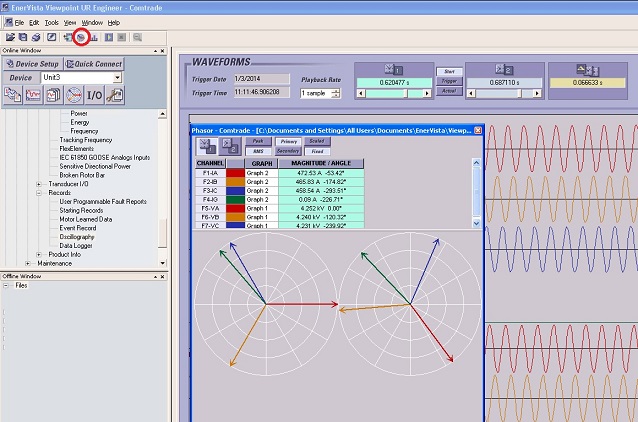Select Peak magnitude mode
Viewport: 638px width, 422px height.
pyautogui.click(x=258, y=141)
